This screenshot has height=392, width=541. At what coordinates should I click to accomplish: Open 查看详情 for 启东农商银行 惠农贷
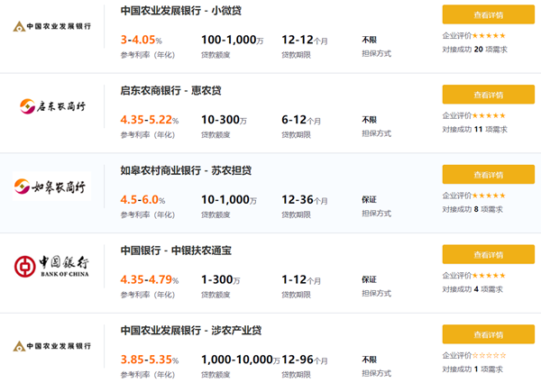[x=489, y=94]
